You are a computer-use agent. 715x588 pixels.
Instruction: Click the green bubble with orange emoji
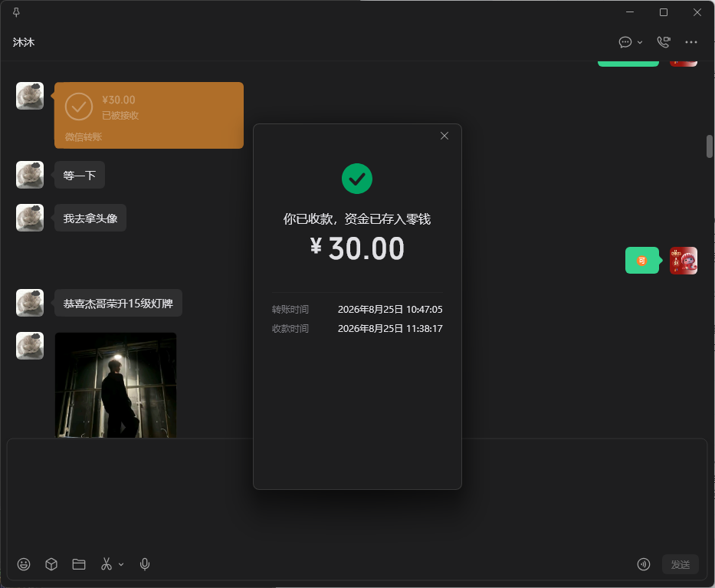click(x=642, y=261)
